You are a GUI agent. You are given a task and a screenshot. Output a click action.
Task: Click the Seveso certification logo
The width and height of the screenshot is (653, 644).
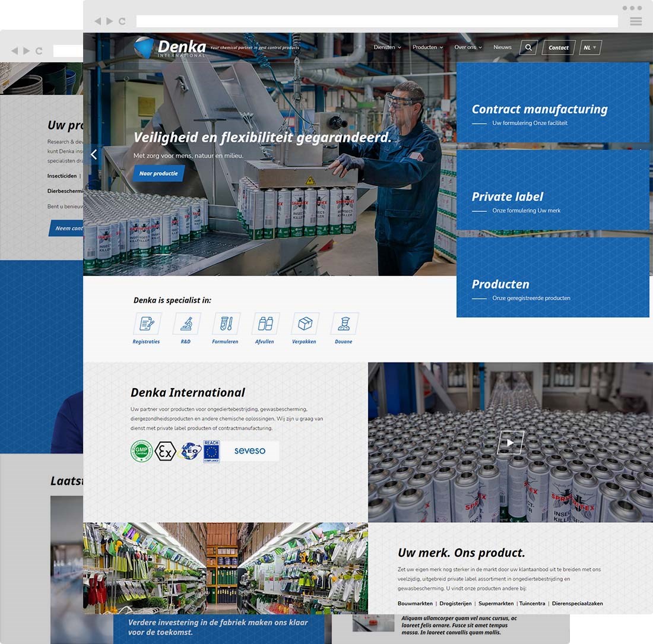[x=250, y=451]
